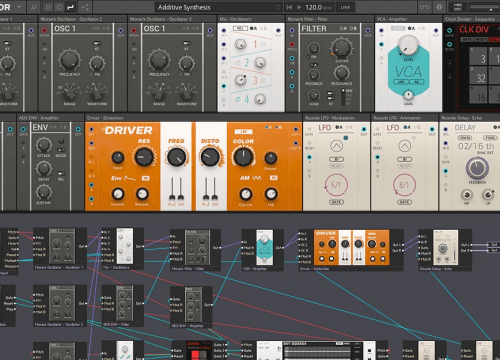Select the Monark Filter node in structure view
The height and width of the screenshot is (360, 500).
(x=195, y=250)
